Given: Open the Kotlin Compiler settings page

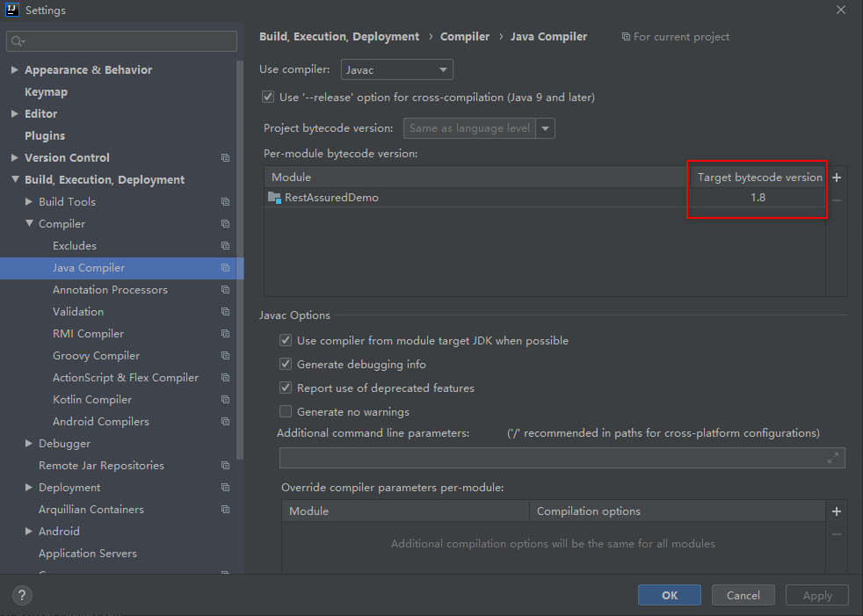Looking at the screenshot, I should point(92,400).
